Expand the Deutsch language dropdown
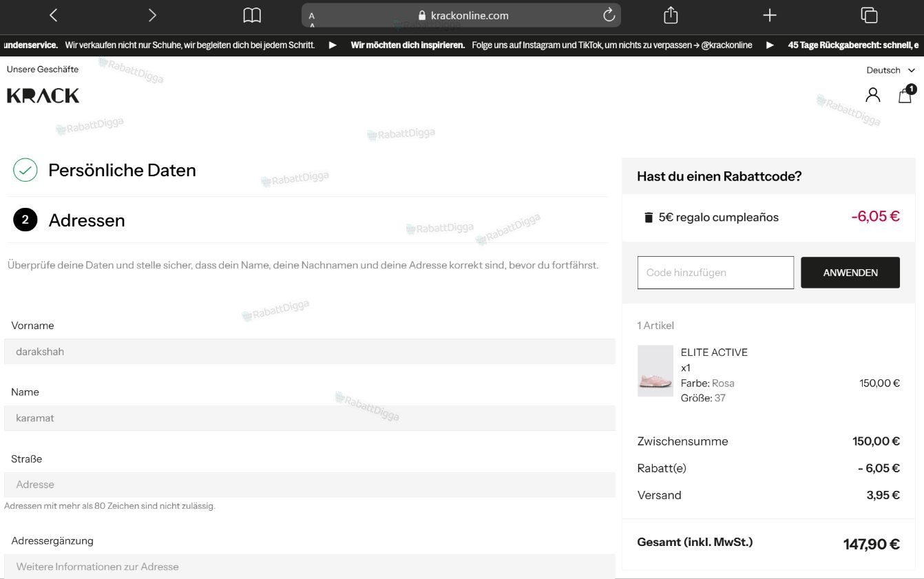The image size is (924, 579). (x=891, y=70)
